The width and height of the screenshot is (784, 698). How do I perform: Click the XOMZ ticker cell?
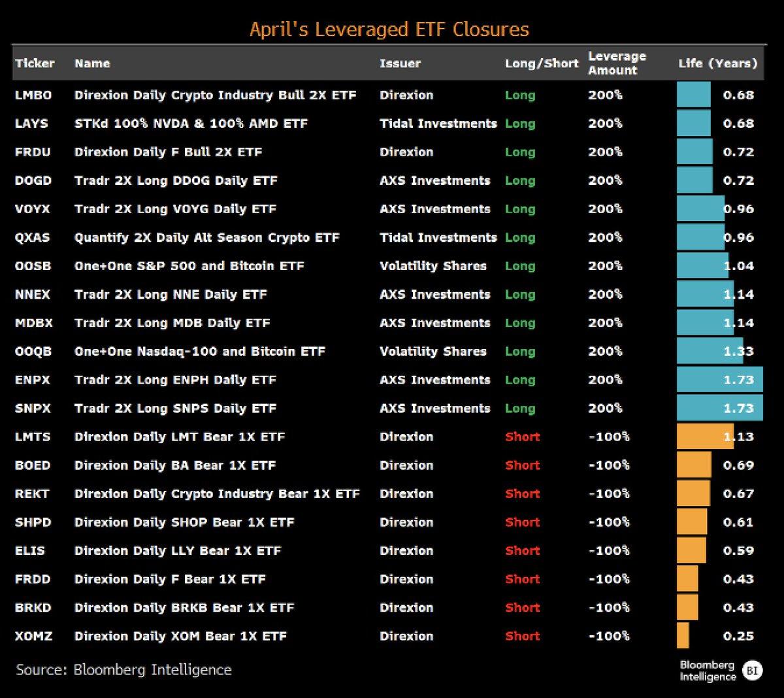(x=33, y=636)
